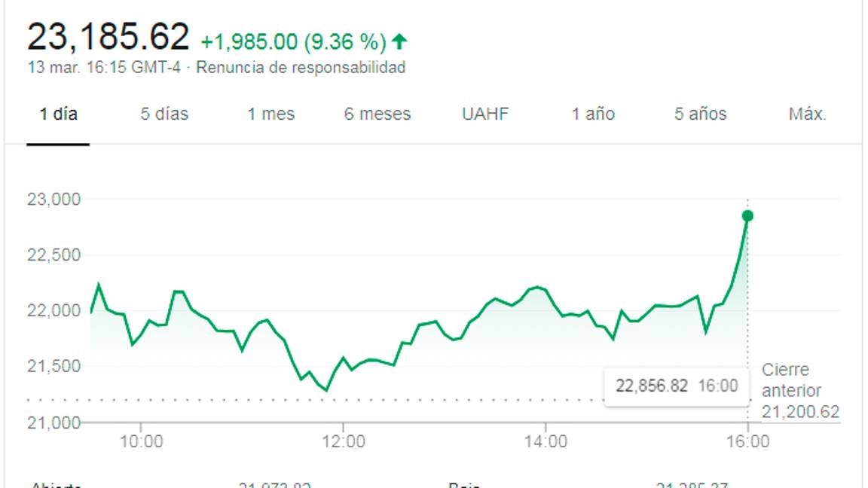Viewport: 868px width, 488px height.
Task: Switch to the 5 días view
Action: pyautogui.click(x=165, y=114)
